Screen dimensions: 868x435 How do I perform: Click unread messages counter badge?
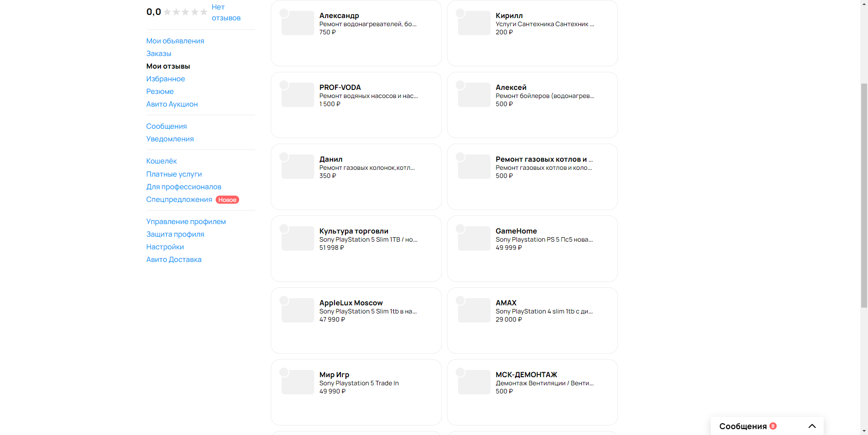(x=773, y=426)
